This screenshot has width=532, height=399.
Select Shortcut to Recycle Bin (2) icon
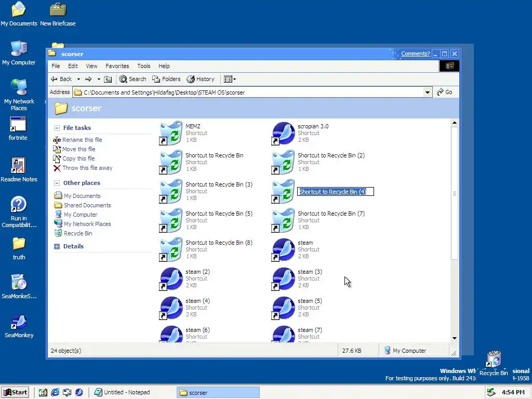click(283, 162)
